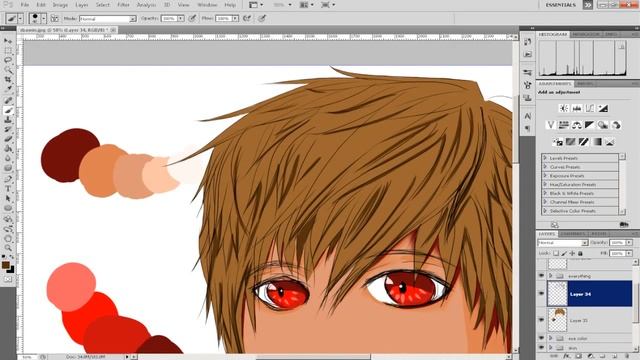Select the Quick Selection tool
Image resolution: width=640 pixels, height=360 pixels.
click(8, 70)
